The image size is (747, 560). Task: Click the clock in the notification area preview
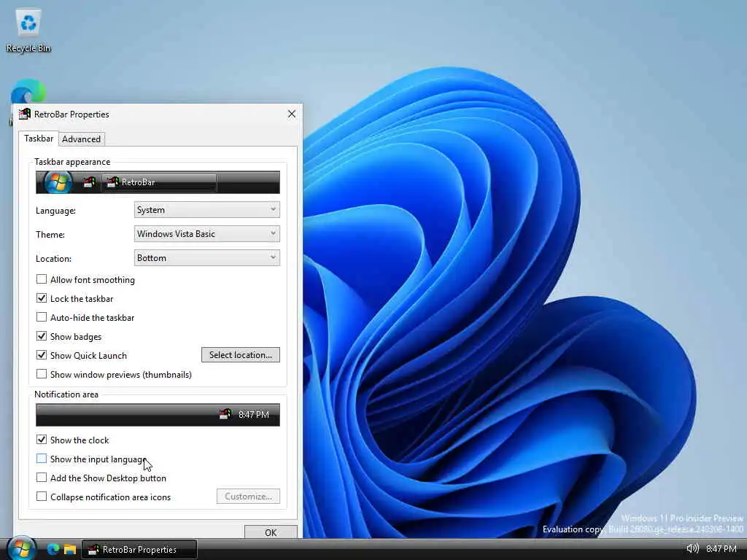coord(253,415)
